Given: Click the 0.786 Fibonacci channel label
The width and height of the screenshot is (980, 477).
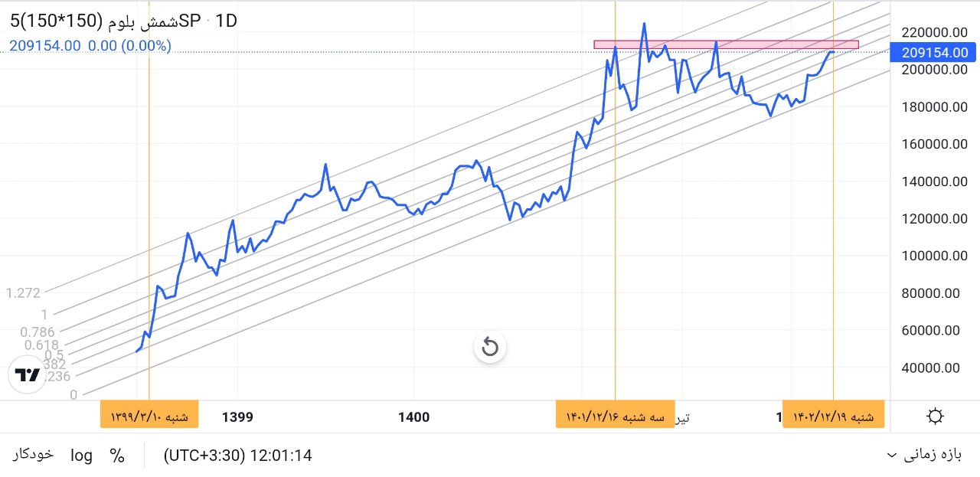Looking at the screenshot, I should pyautogui.click(x=38, y=332).
